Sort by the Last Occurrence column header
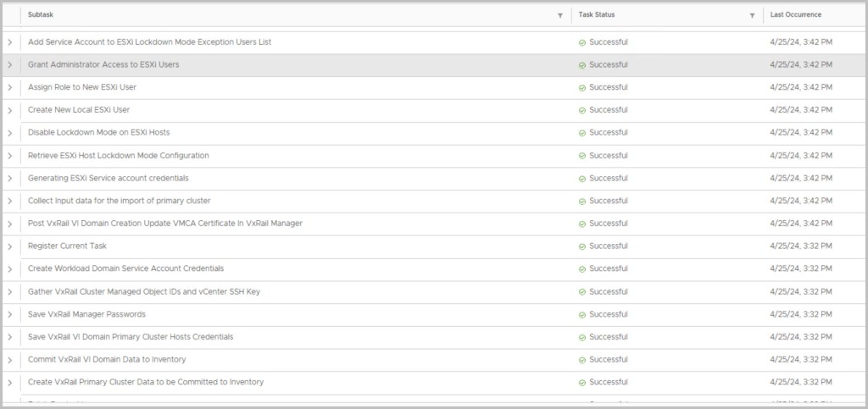The width and height of the screenshot is (868, 409). coord(795,15)
